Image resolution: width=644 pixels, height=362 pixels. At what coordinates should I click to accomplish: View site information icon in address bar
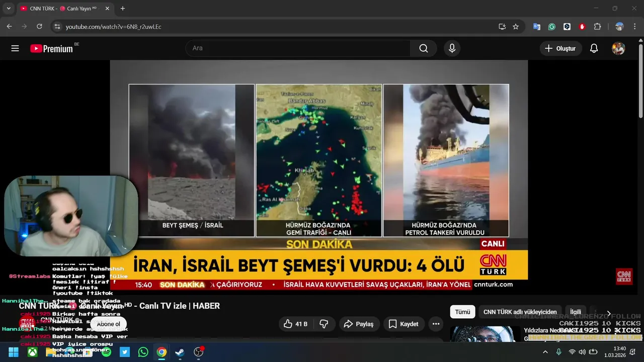(57, 27)
